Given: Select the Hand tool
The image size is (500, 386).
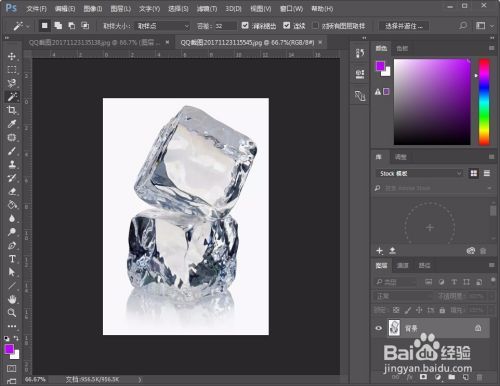Looking at the screenshot, I should [x=12, y=299].
